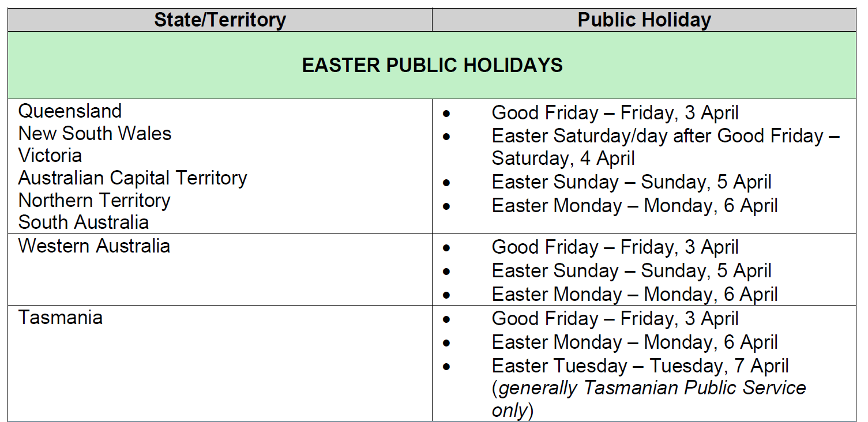Select South Australia in the table
The width and height of the screenshot is (868, 422).
84,222
